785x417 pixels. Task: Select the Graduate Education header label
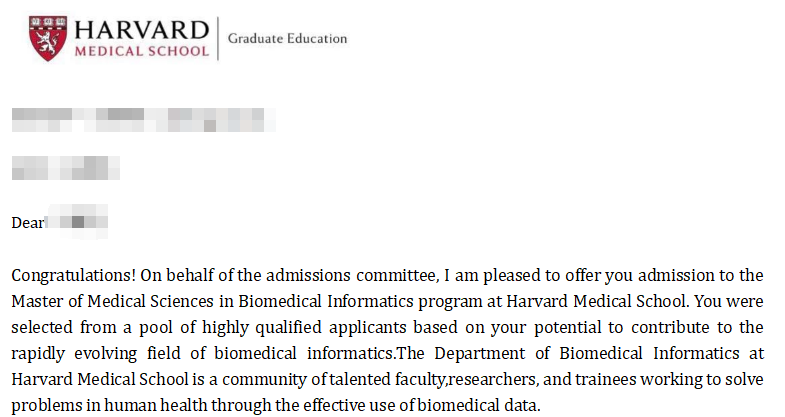coord(287,39)
